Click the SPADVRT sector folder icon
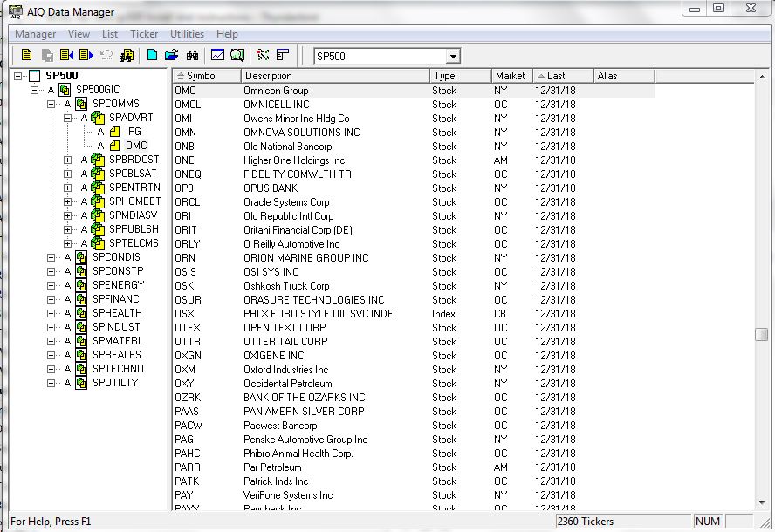This screenshot has width=775, height=532. point(98,118)
